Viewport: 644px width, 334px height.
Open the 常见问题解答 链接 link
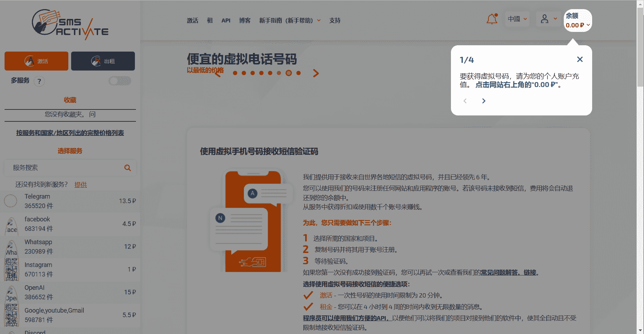point(509,273)
